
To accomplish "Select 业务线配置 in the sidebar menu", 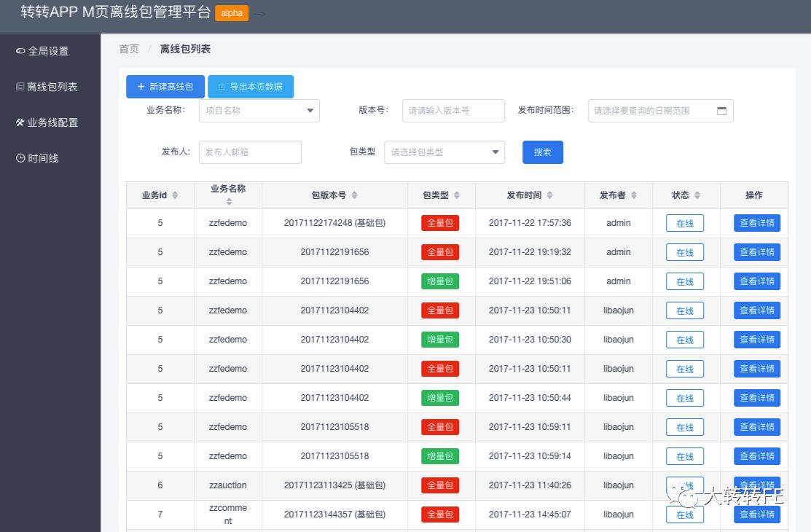I will point(46,122).
